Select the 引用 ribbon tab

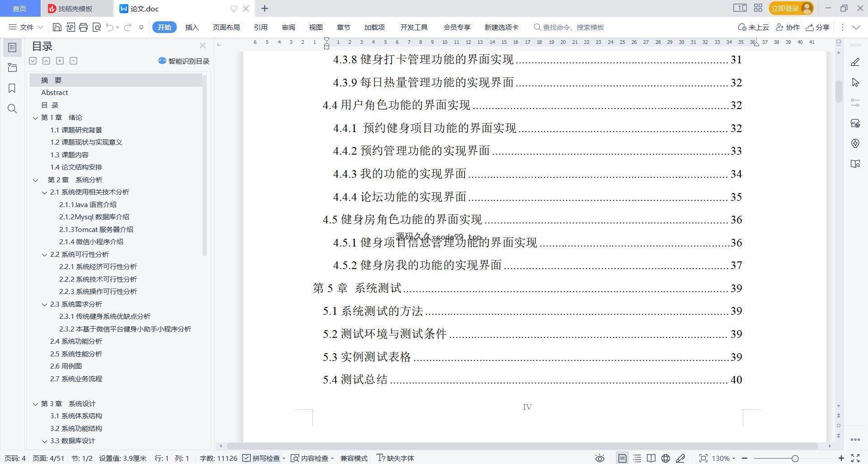click(x=260, y=27)
